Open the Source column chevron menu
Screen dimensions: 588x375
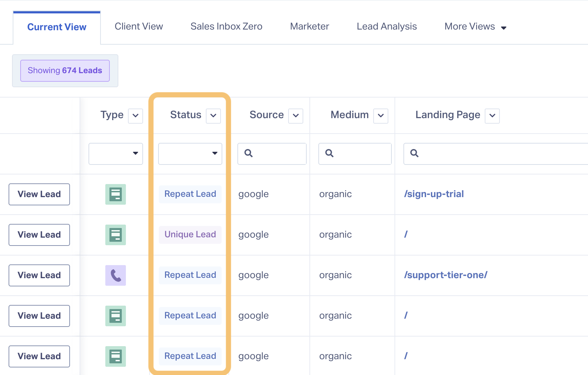[x=296, y=116]
